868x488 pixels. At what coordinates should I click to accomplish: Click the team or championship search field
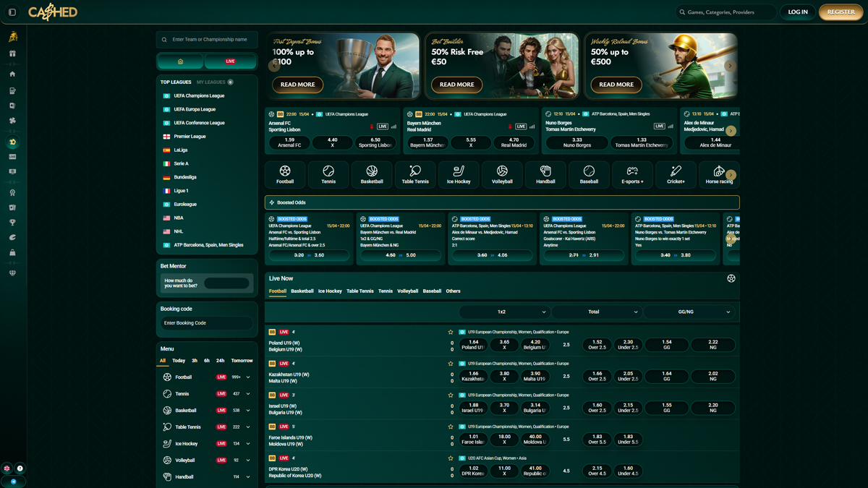[x=207, y=40]
